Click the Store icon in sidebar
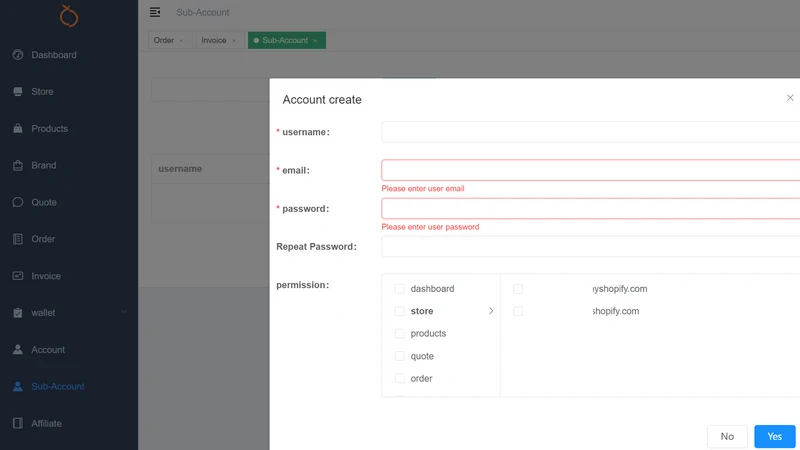Viewport: 800px width, 450px height. pyautogui.click(x=18, y=91)
